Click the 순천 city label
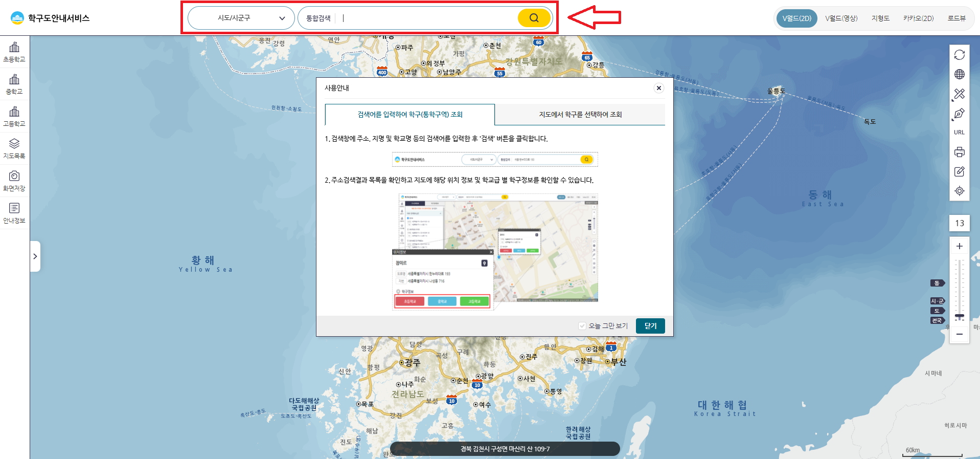The height and width of the screenshot is (459, 980). pyautogui.click(x=462, y=381)
